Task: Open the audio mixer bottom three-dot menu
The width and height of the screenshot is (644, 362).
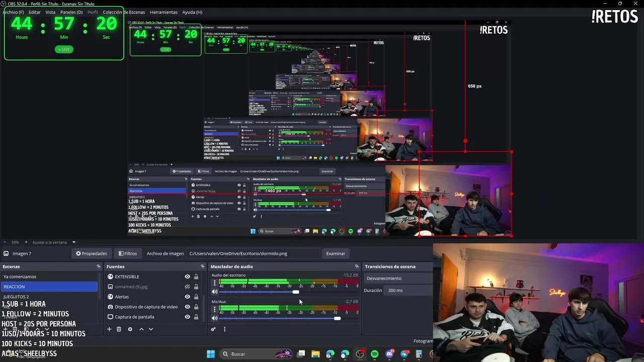Action: pyautogui.click(x=224, y=329)
